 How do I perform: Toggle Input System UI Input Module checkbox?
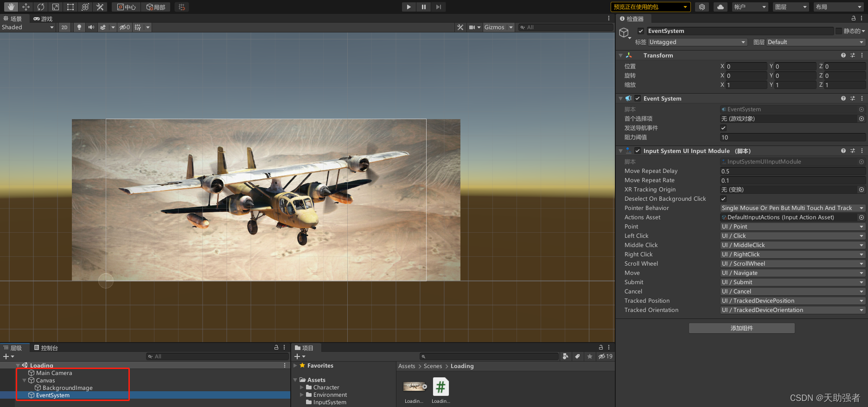click(638, 151)
